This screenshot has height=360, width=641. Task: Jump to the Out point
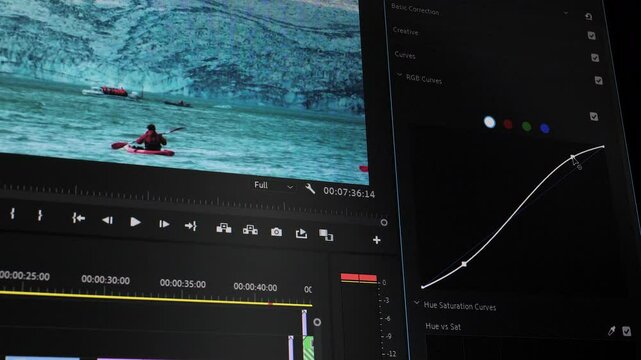(x=191, y=226)
